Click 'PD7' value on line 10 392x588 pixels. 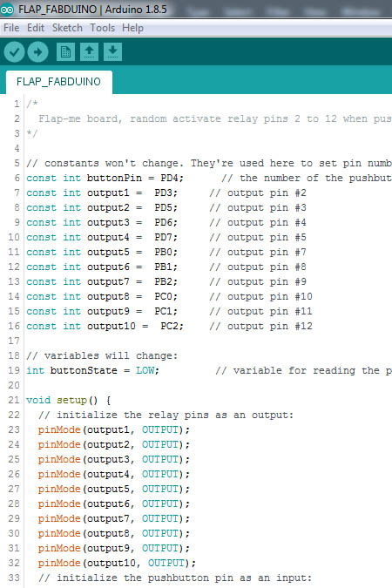tap(164, 237)
